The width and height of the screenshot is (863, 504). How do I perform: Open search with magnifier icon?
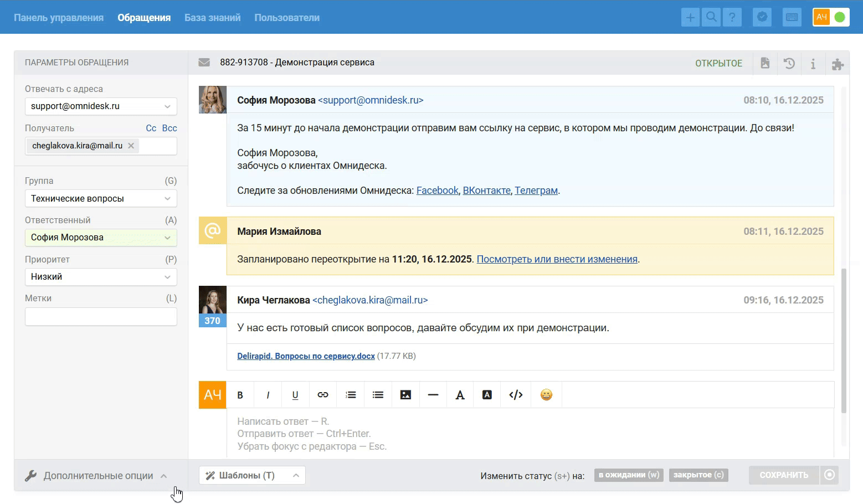click(711, 17)
